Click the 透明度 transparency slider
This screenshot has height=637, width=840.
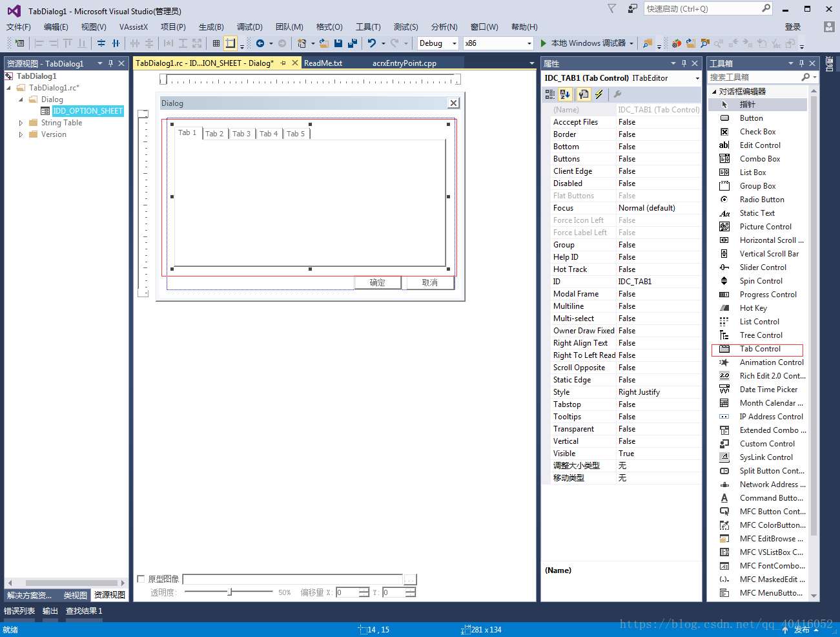[229, 592]
